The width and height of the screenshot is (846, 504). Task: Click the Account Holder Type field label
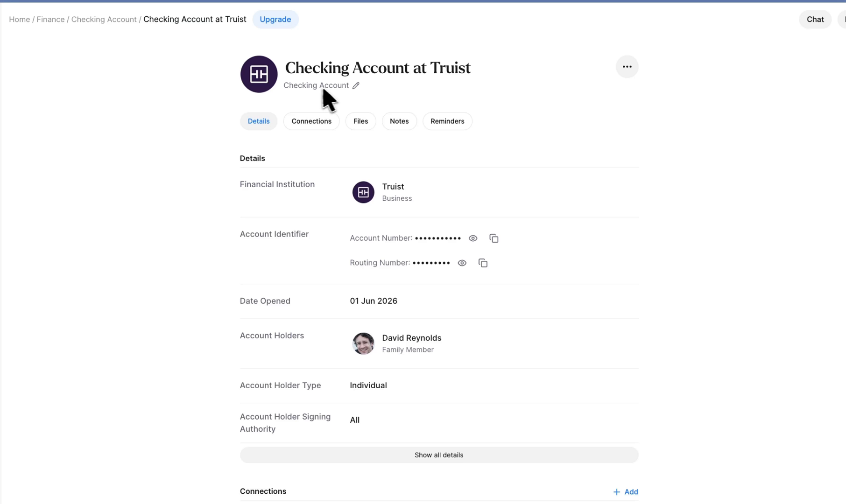point(280,385)
